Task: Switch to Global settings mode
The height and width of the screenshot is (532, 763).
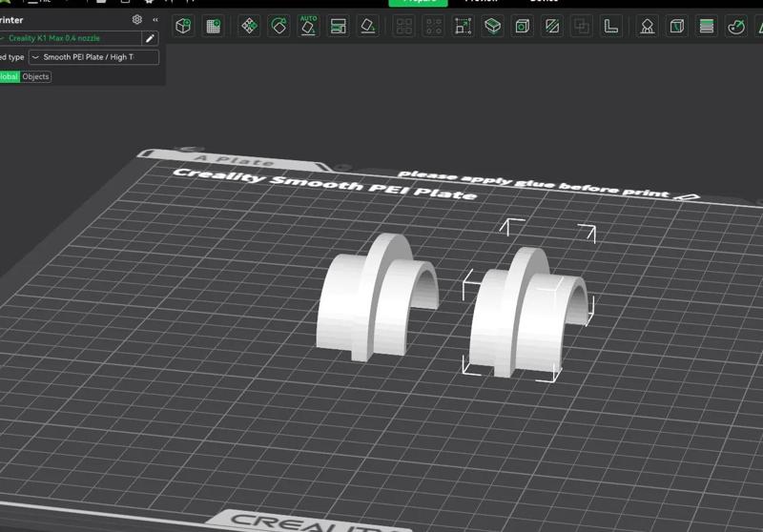Action: (x=10, y=77)
